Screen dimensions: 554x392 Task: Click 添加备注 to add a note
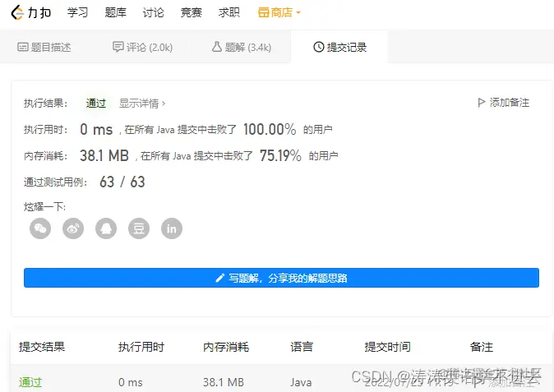click(504, 103)
